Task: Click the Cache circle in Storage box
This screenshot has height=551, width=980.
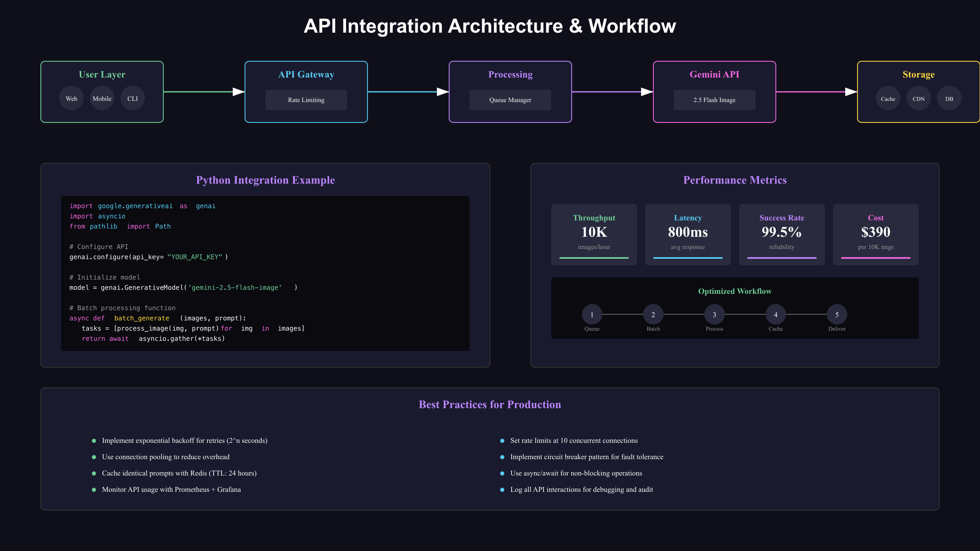Action: pos(888,98)
